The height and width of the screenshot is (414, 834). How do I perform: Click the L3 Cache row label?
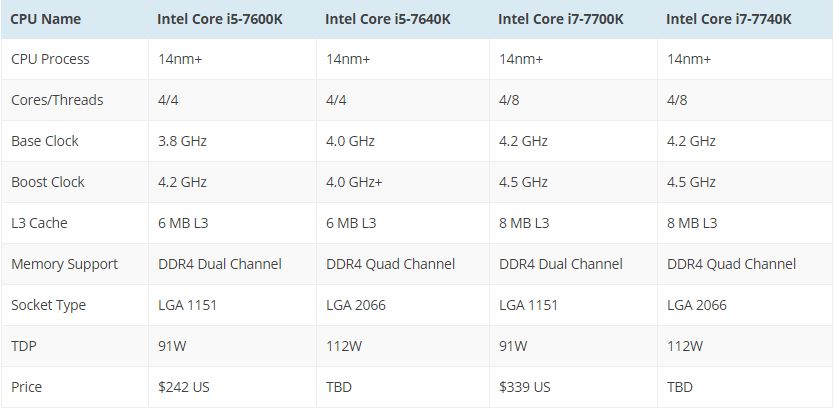pyautogui.click(x=40, y=223)
